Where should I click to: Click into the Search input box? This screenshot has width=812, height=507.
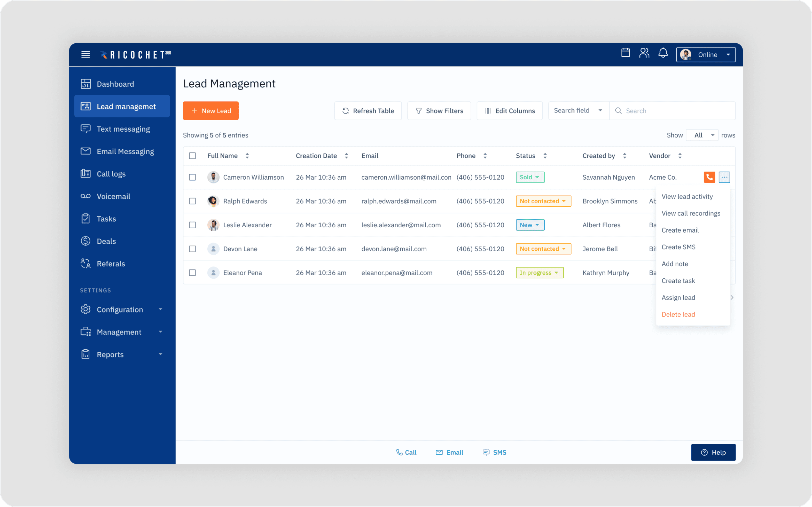pos(678,111)
